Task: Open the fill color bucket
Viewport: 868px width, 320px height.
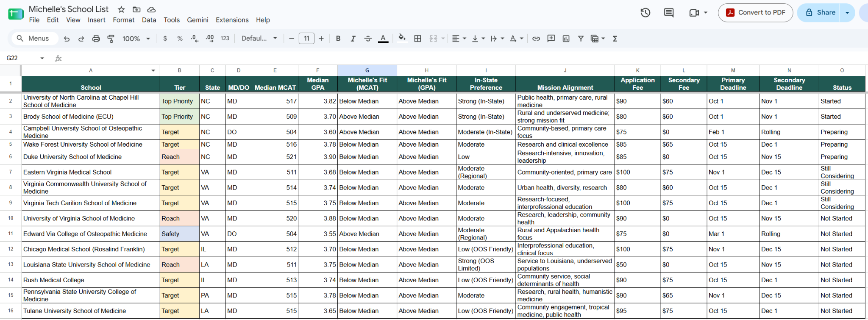Action: click(x=402, y=39)
